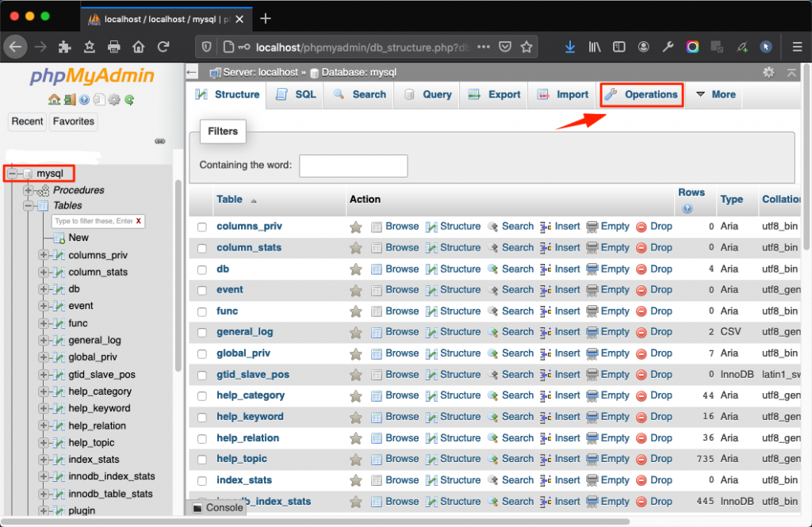
Task: Reload navigation panel with green refresh icon
Action: (x=129, y=99)
